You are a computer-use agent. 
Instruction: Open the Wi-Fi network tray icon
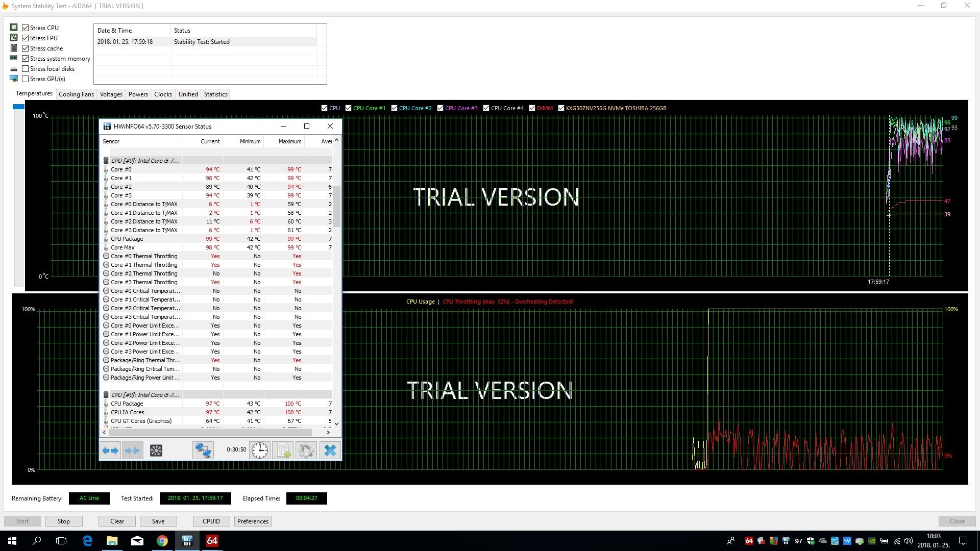tap(897, 541)
